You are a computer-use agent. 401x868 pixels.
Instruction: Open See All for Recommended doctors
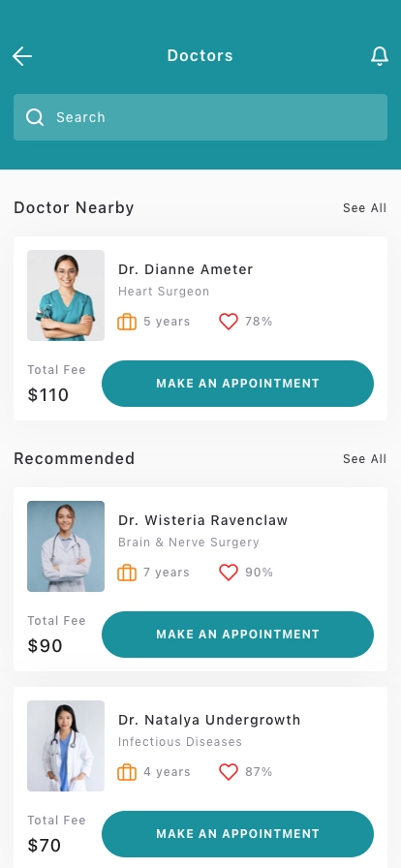(x=364, y=459)
